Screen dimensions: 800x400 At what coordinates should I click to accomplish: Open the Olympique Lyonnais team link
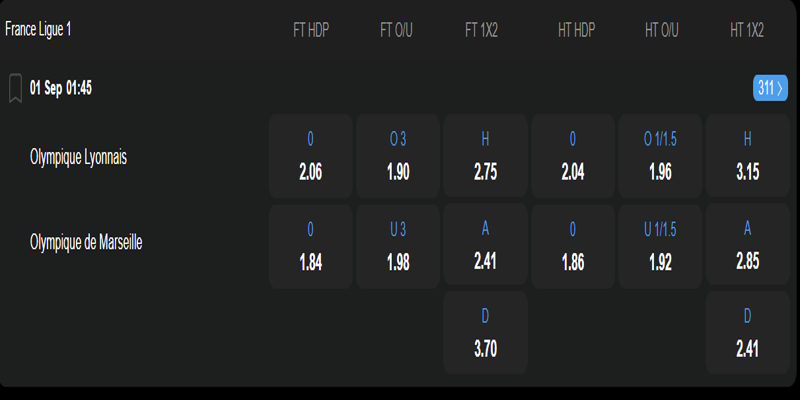78,157
